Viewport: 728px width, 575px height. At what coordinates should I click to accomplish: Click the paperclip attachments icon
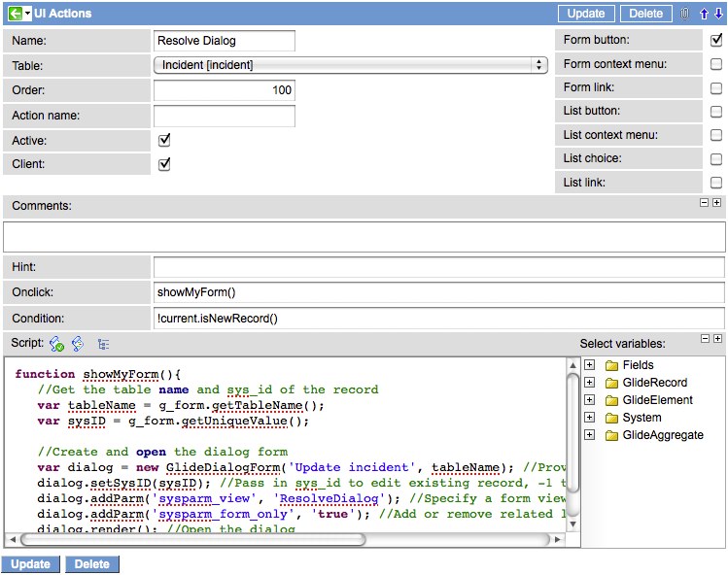tap(684, 14)
